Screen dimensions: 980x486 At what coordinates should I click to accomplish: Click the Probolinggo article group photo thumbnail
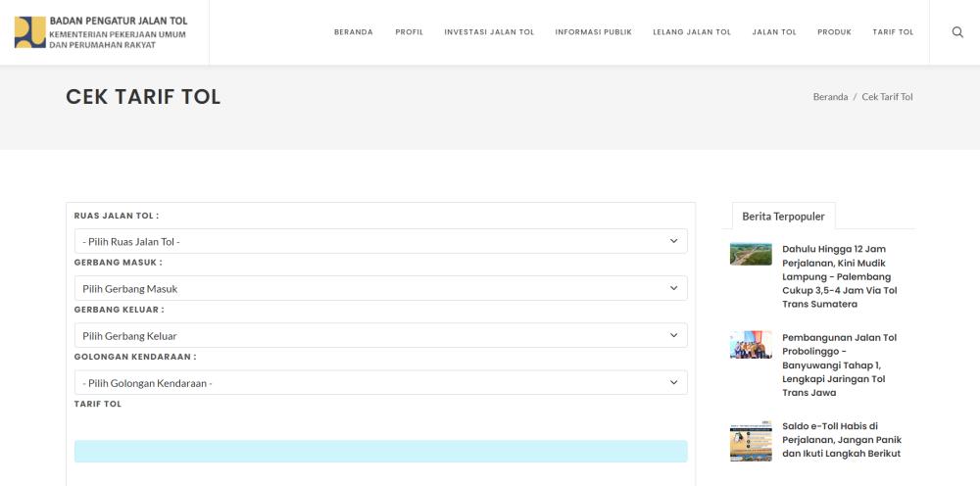[751, 345]
